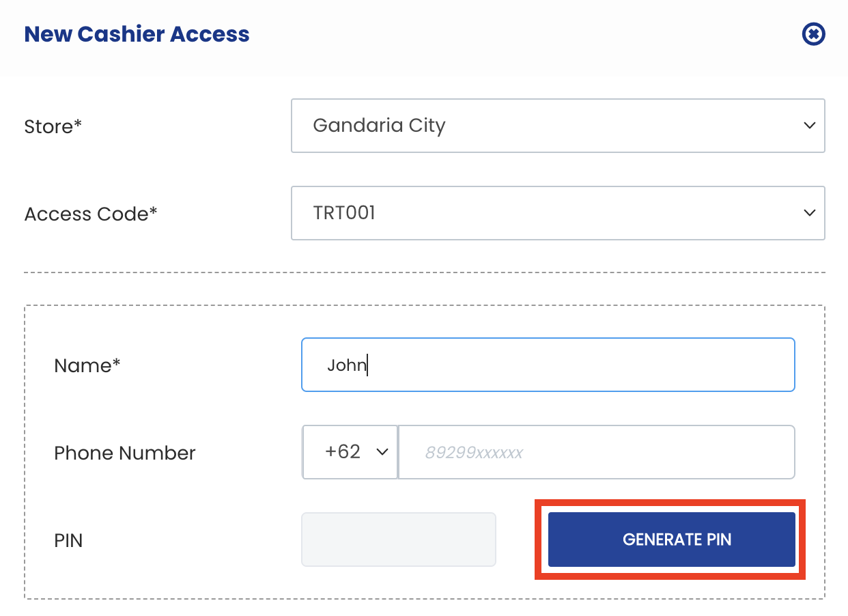Open the Store dropdown showing Gandaria City

tap(558, 126)
